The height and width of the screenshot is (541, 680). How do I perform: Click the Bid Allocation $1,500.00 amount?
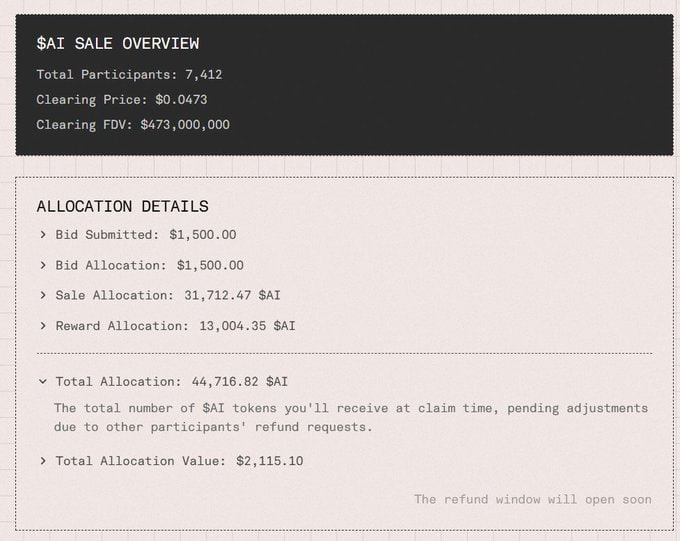(210, 266)
